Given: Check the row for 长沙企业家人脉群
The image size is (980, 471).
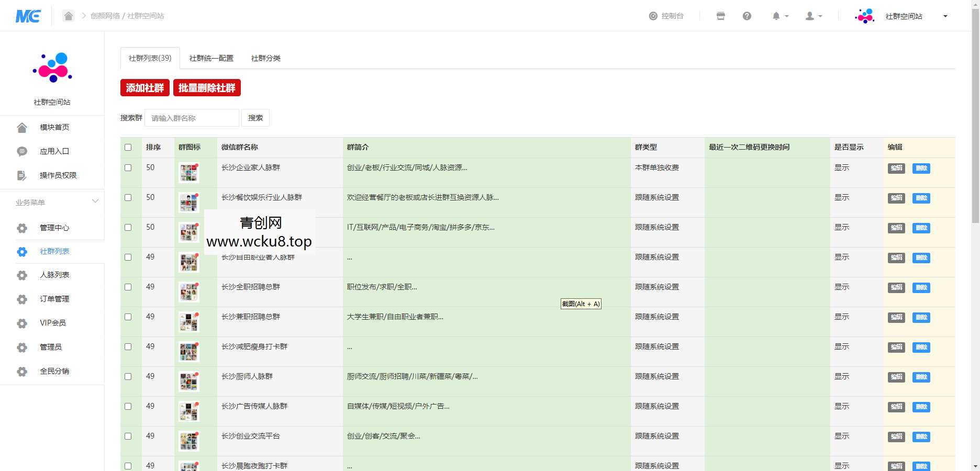Looking at the screenshot, I should point(129,169).
